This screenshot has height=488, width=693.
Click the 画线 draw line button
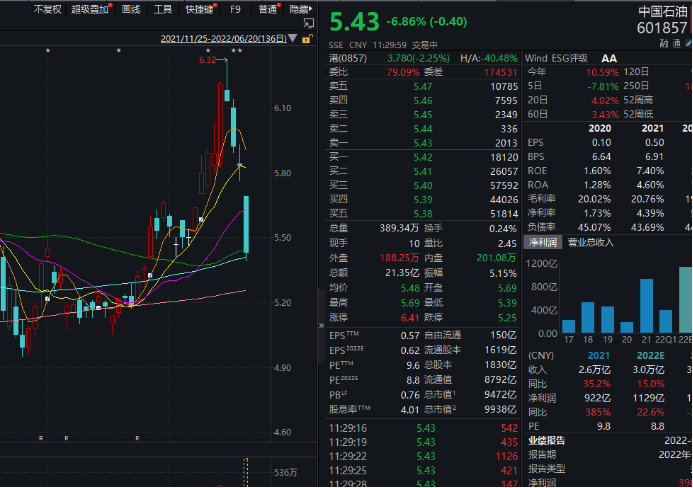[131, 9]
